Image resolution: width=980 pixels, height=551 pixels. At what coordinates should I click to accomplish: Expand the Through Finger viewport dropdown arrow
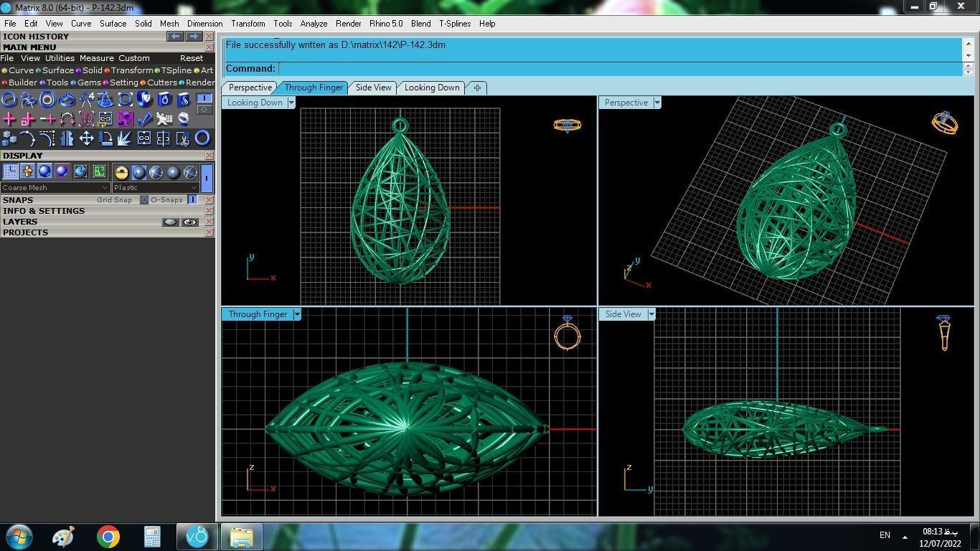(297, 314)
